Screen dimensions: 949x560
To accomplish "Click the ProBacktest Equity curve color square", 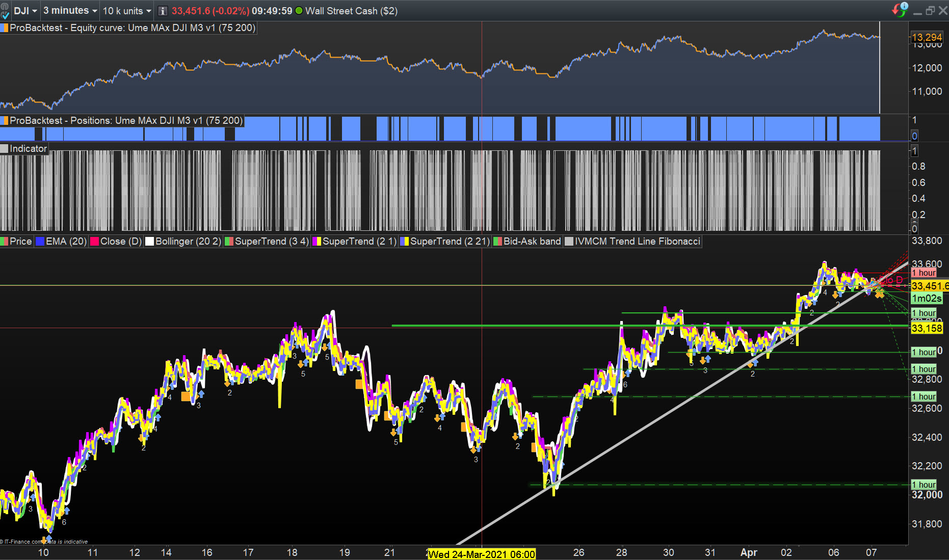I will (x=5, y=28).
